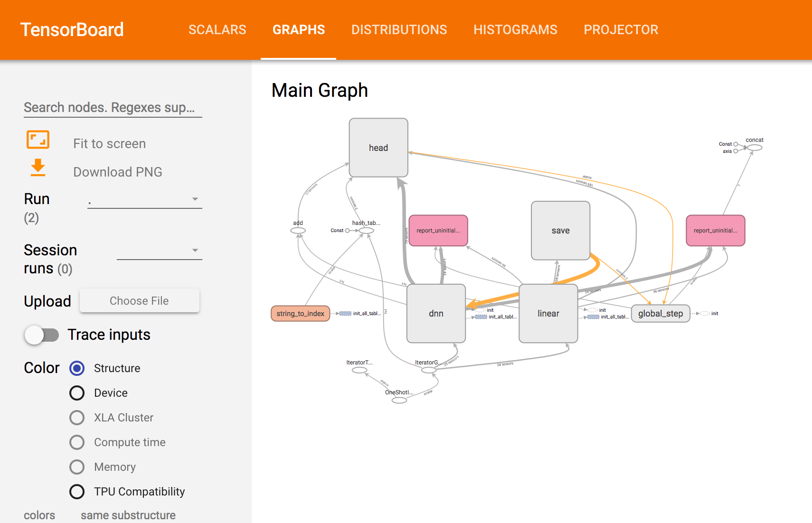Select the global_step node

pos(661,313)
